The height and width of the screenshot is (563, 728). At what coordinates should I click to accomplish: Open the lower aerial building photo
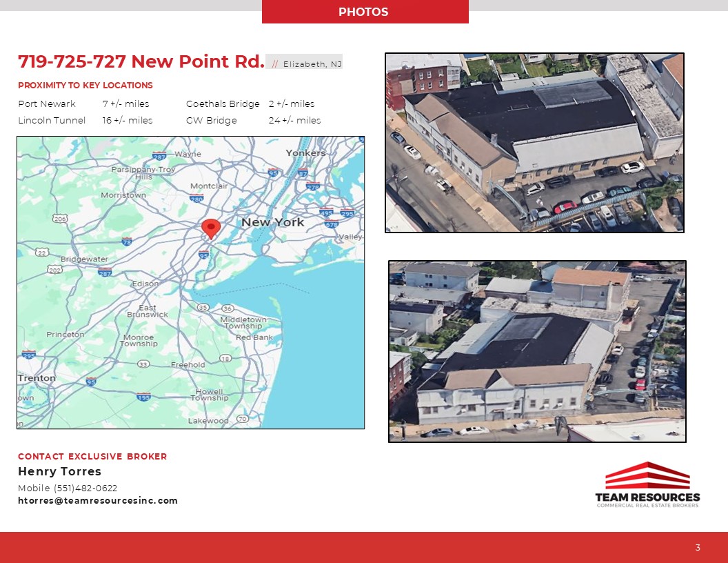pos(537,351)
